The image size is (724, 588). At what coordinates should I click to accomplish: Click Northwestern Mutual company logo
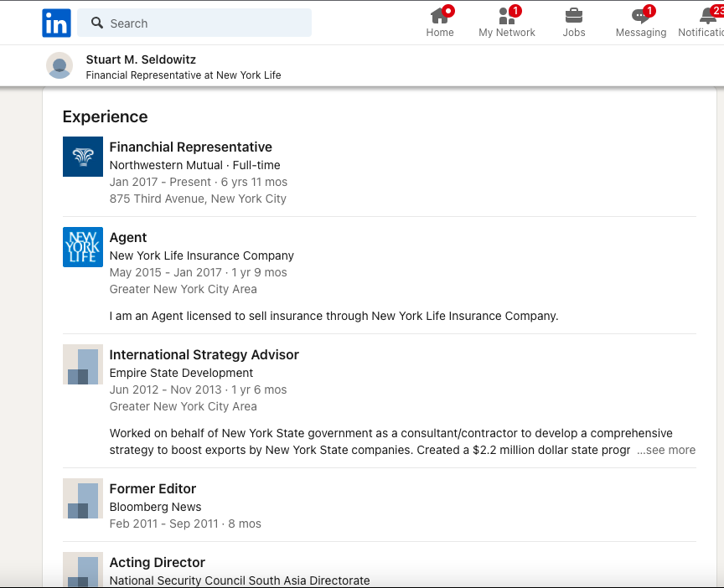pyautogui.click(x=83, y=157)
